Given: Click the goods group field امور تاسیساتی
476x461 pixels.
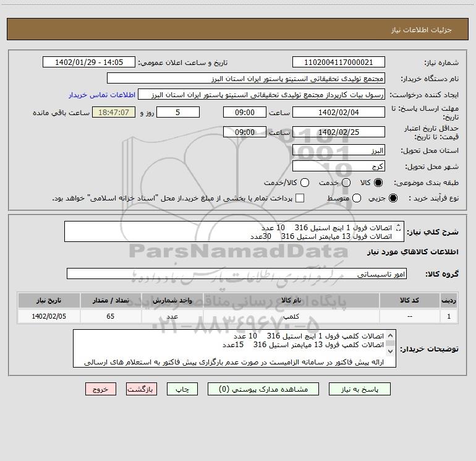Looking at the screenshot, I should click(x=237, y=274).
